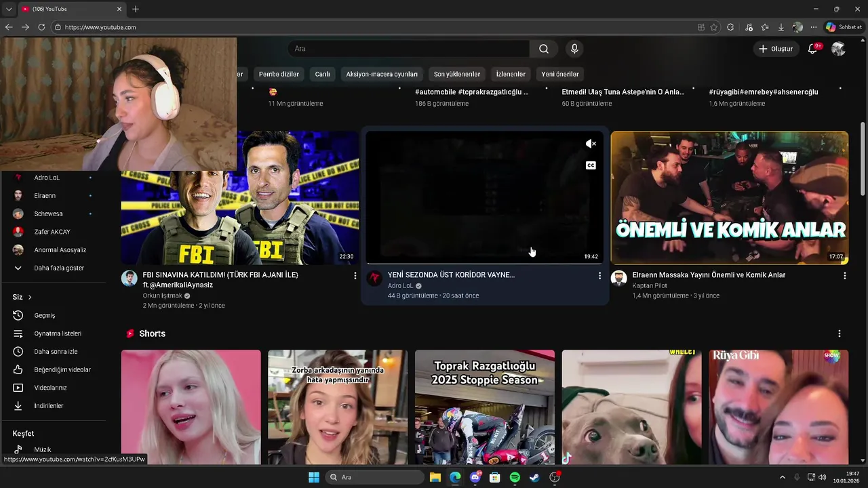868x488 pixels.
Task: Open taskbar clock and date
Action: click(x=846, y=477)
